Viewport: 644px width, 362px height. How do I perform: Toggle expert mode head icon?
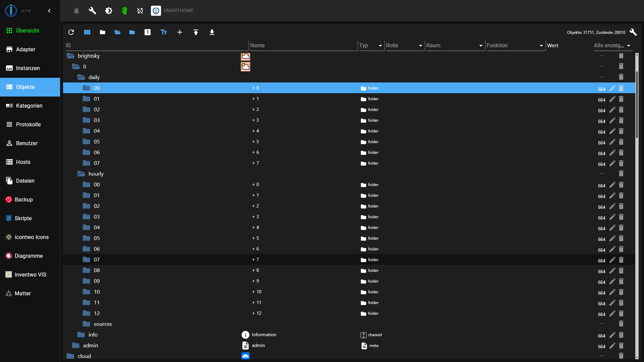pyautogui.click(x=124, y=11)
